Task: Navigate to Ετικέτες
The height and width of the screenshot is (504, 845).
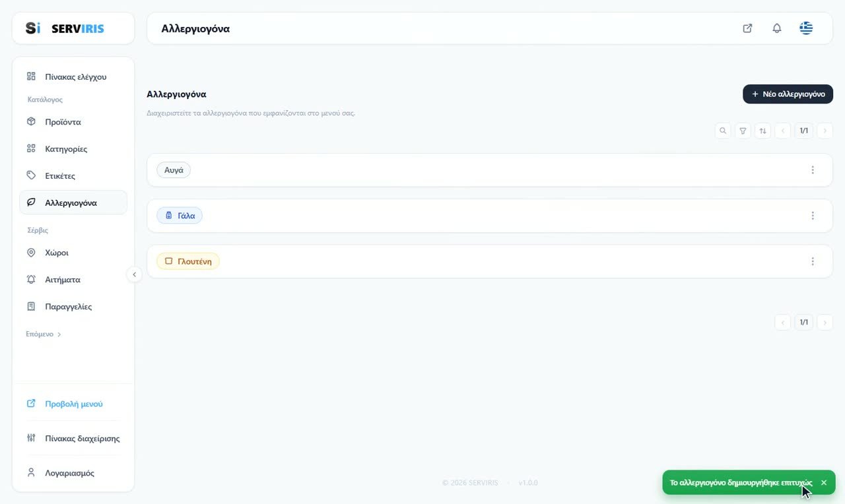Action: [73, 176]
